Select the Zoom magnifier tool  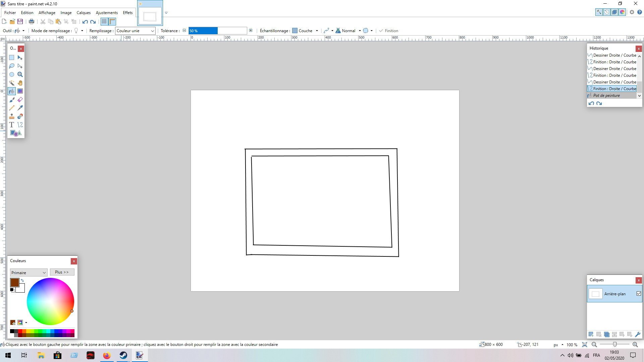click(x=20, y=74)
